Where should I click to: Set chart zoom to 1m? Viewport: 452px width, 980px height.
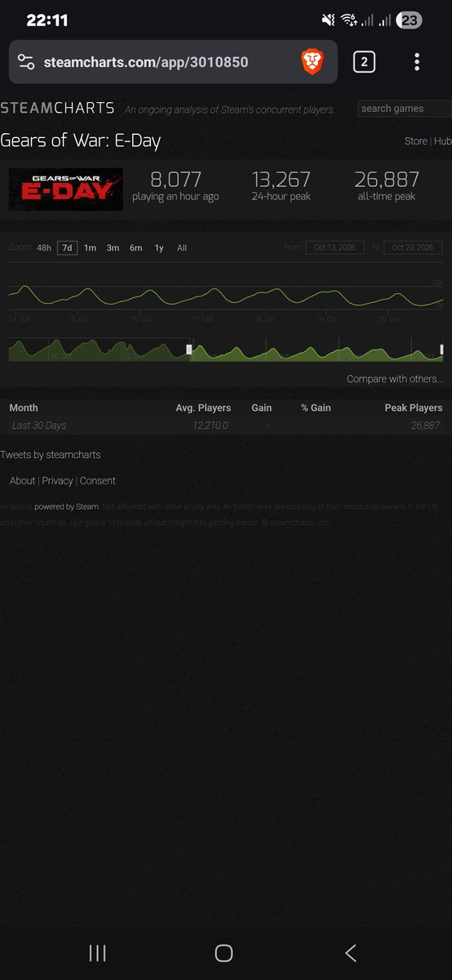(x=90, y=247)
